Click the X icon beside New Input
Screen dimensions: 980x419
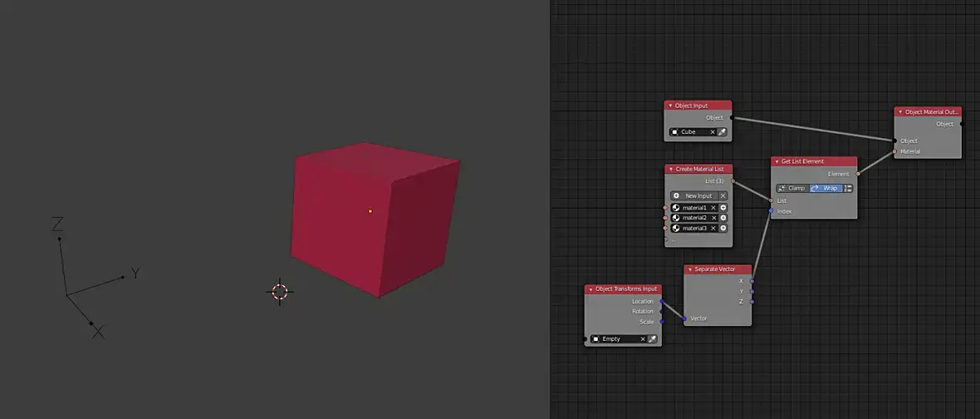point(723,195)
